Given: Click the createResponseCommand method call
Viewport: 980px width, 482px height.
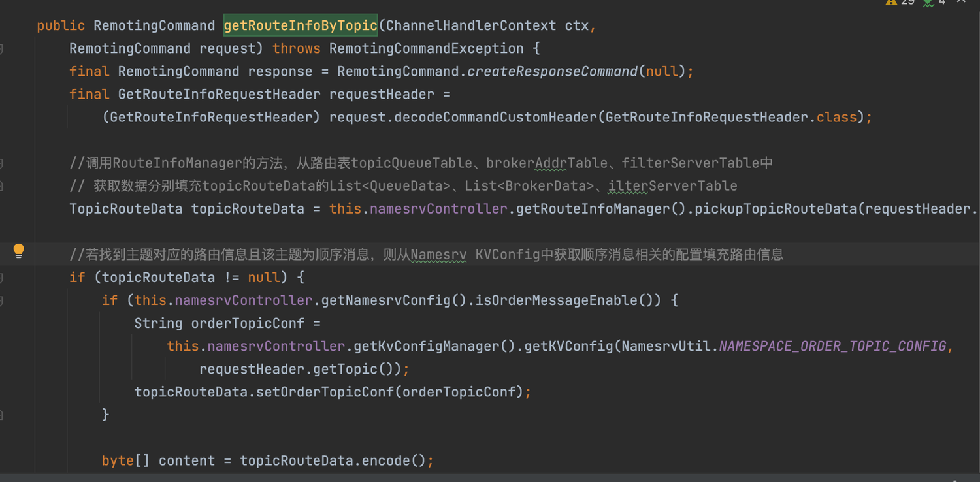Looking at the screenshot, I should 552,71.
